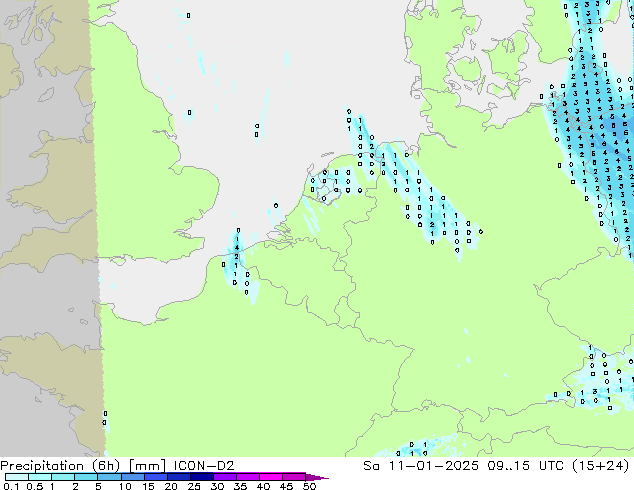Click the 25–30 mm navy legend swatch
The width and height of the screenshot is (634, 490).
click(x=202, y=477)
